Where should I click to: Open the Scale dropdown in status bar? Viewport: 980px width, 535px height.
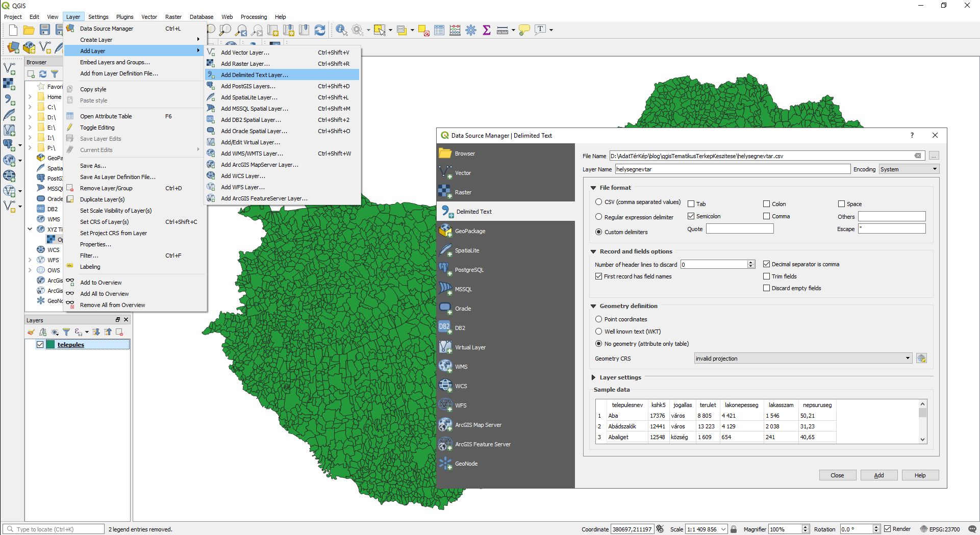pyautogui.click(x=723, y=529)
